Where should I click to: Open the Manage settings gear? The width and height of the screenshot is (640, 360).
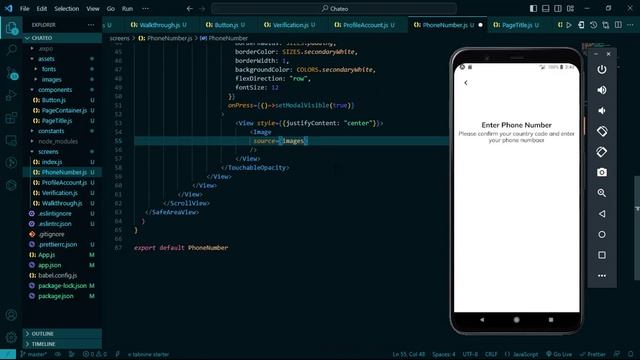(x=11, y=337)
